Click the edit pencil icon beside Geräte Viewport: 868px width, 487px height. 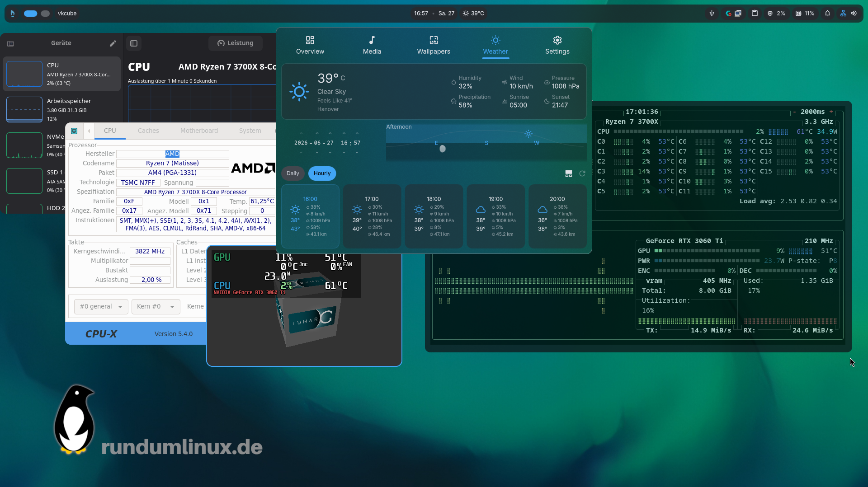coord(113,43)
